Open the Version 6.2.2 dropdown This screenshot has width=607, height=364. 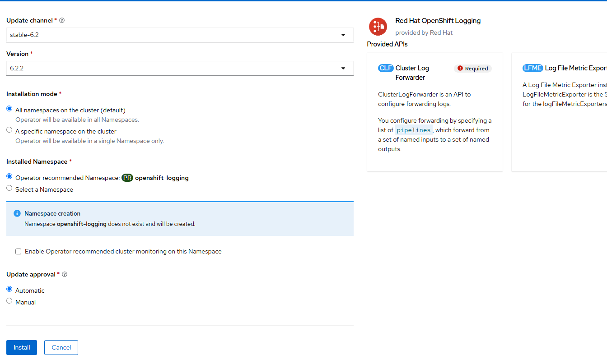click(x=180, y=68)
